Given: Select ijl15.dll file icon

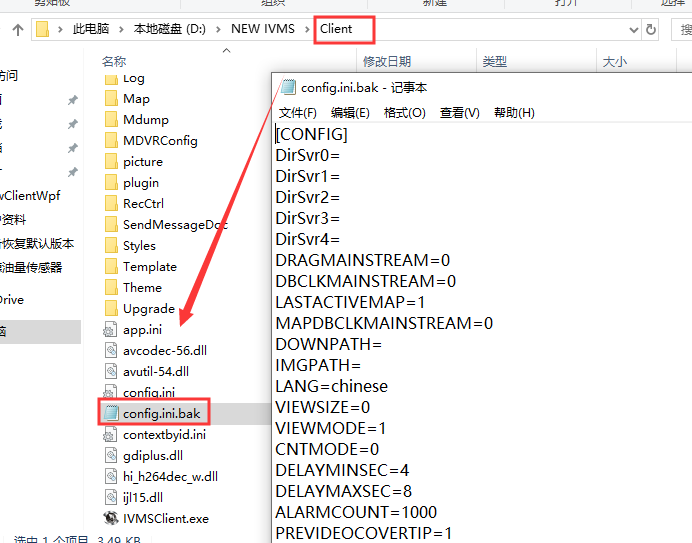Looking at the screenshot, I should pos(111,497).
